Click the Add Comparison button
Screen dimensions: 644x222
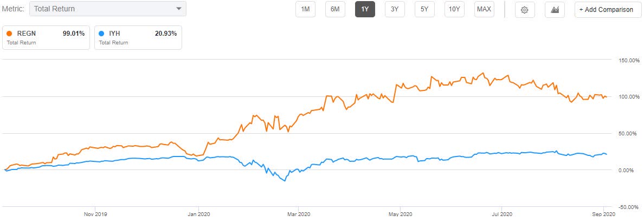pyautogui.click(x=606, y=10)
